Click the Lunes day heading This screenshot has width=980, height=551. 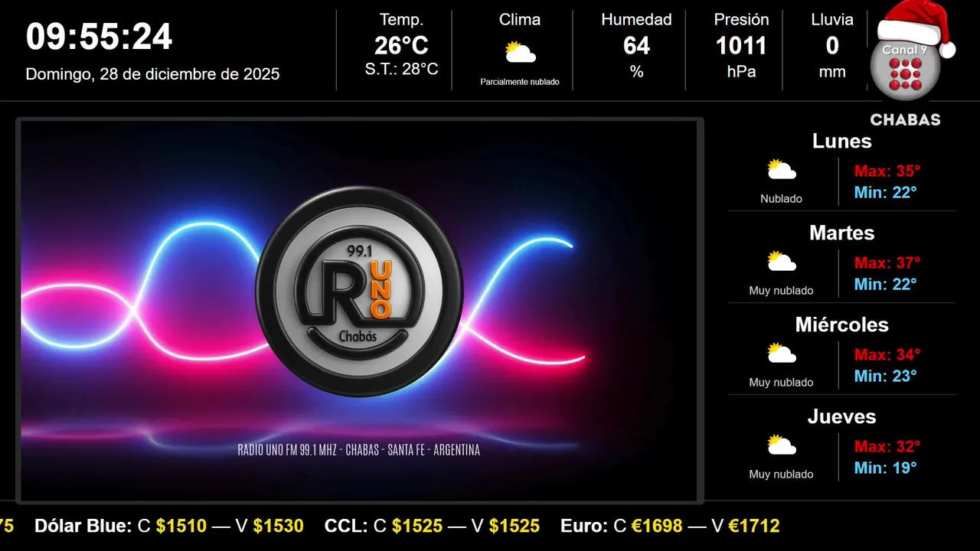point(842,141)
